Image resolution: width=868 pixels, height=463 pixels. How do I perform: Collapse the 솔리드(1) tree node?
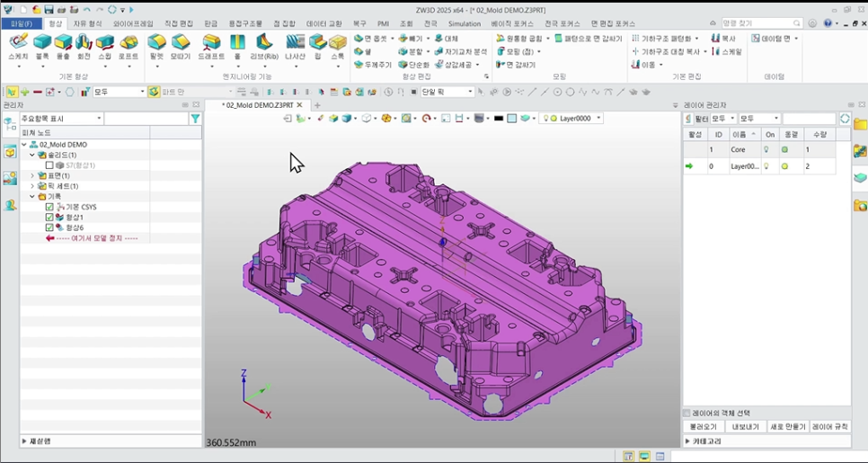32,155
